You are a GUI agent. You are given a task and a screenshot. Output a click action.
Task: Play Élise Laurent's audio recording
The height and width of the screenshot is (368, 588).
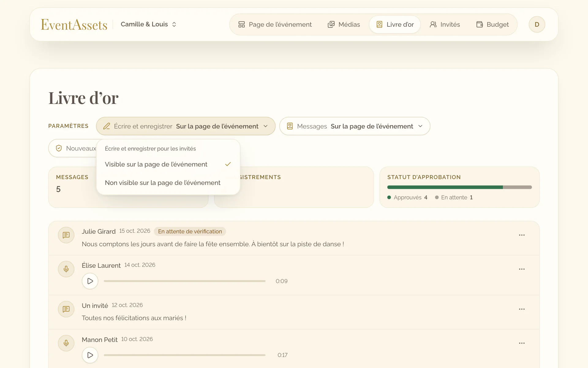click(x=90, y=281)
